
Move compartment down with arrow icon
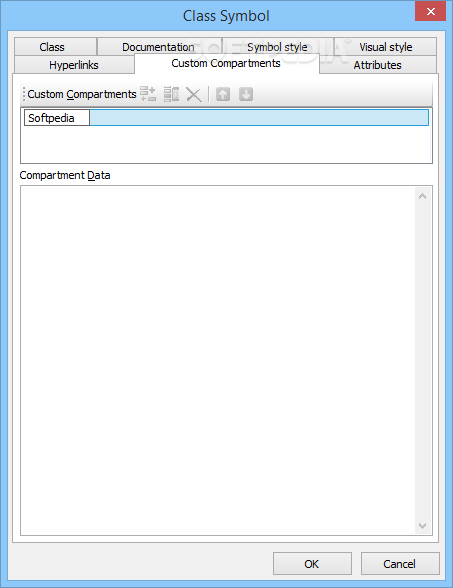point(246,94)
